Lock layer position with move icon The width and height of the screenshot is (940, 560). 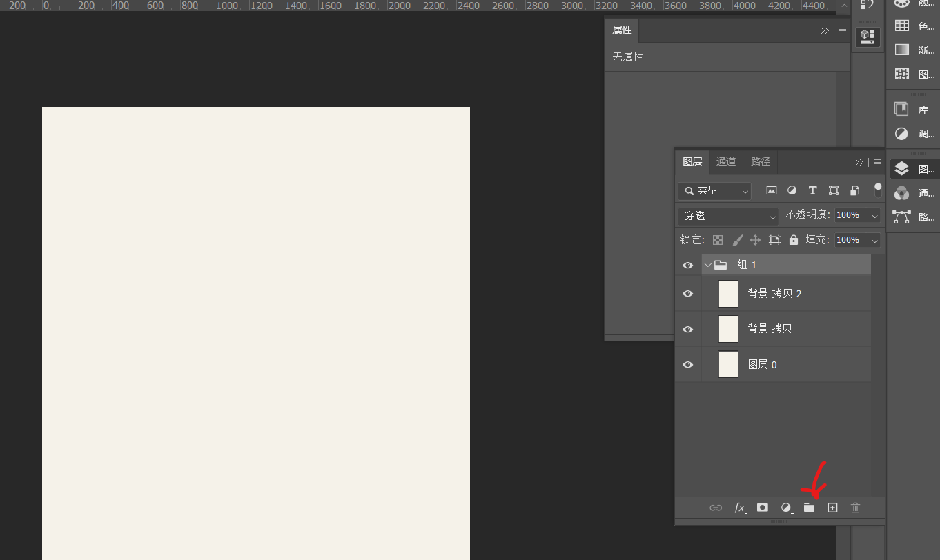click(755, 240)
